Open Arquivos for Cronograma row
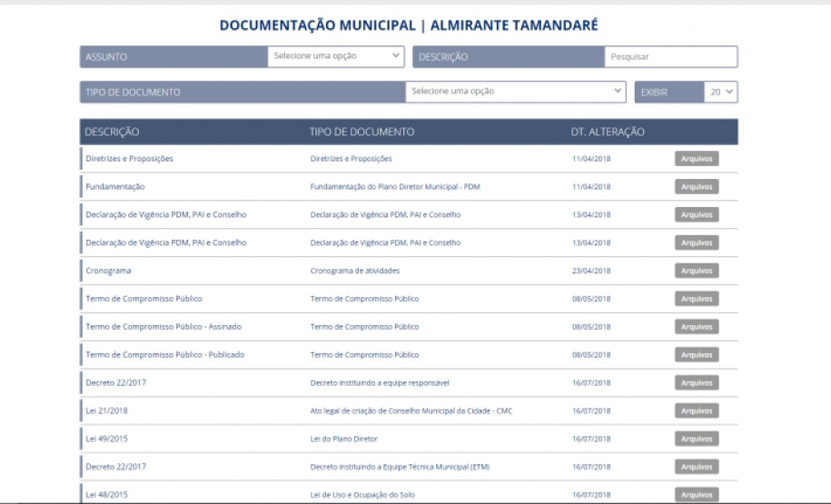This screenshot has width=831, height=504. 697,271
